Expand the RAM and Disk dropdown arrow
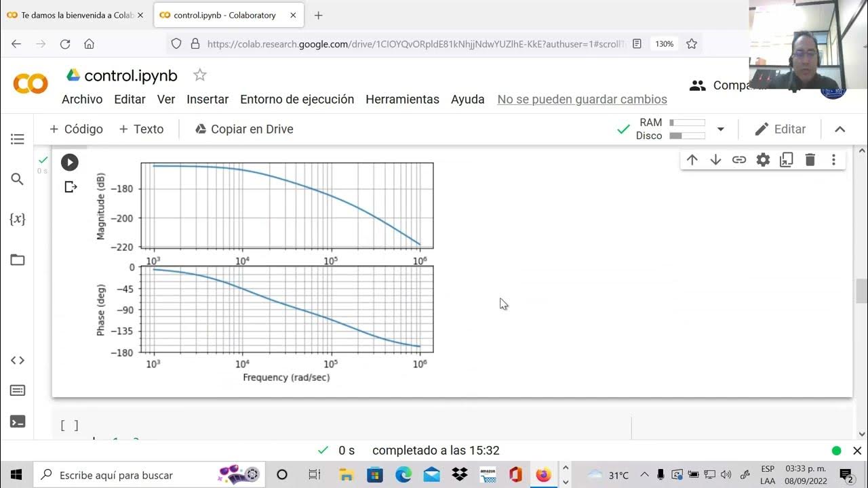 (721, 129)
